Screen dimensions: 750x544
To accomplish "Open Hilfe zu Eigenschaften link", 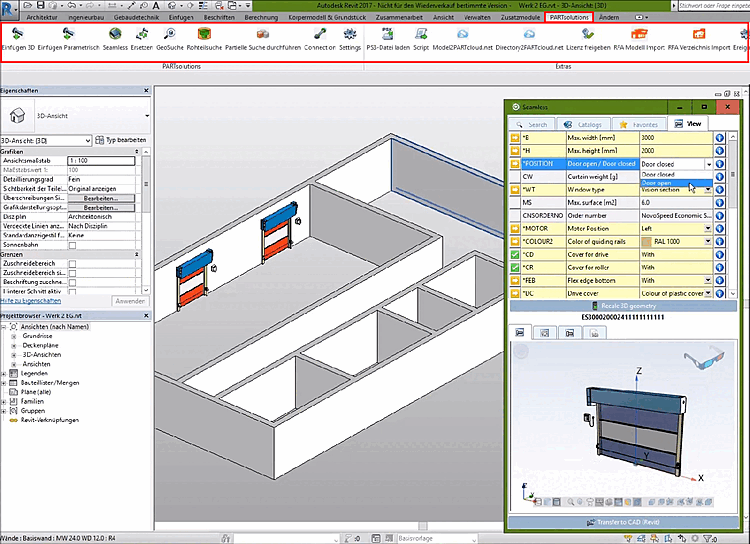I will (31, 301).
